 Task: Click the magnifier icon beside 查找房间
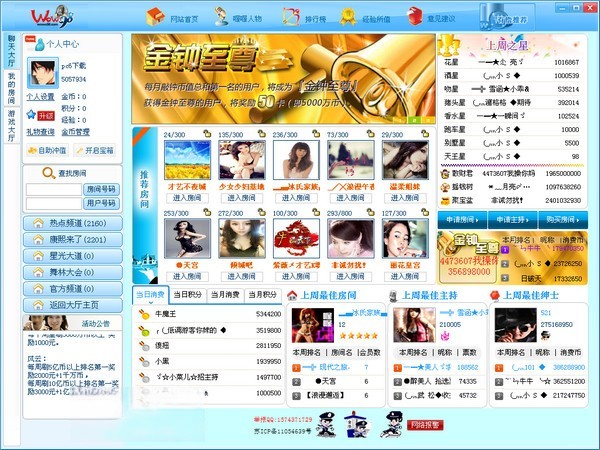coord(49,173)
